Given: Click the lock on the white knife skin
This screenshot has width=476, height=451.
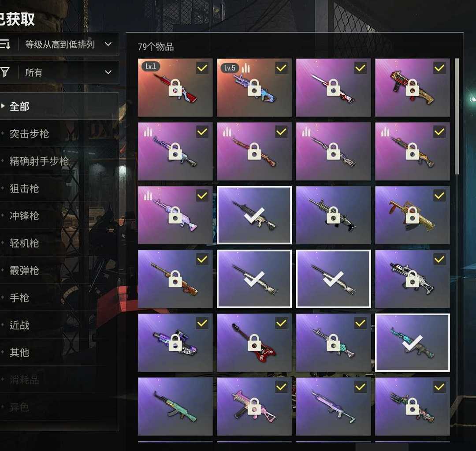Looking at the screenshot, I should 333,88.
